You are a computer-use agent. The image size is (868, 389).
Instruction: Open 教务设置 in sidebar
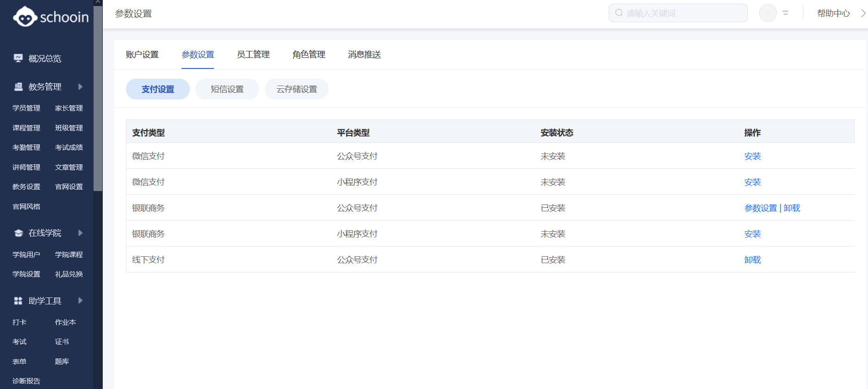(26, 187)
